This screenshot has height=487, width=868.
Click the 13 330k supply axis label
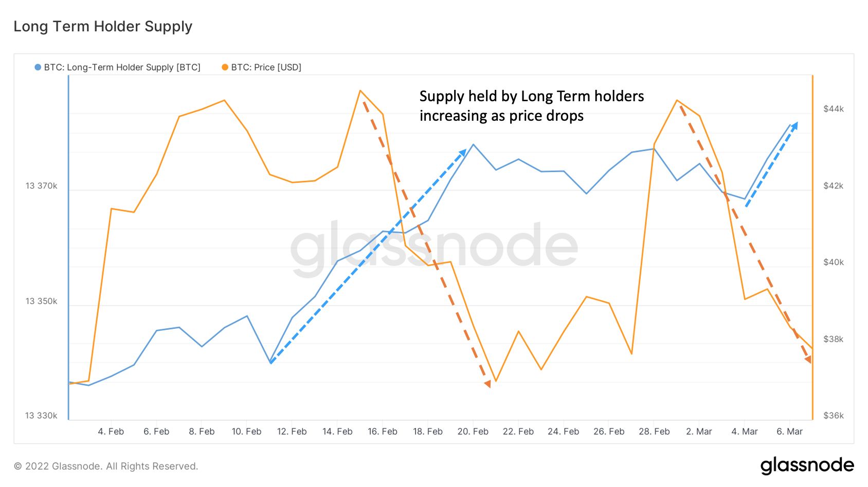(42, 416)
